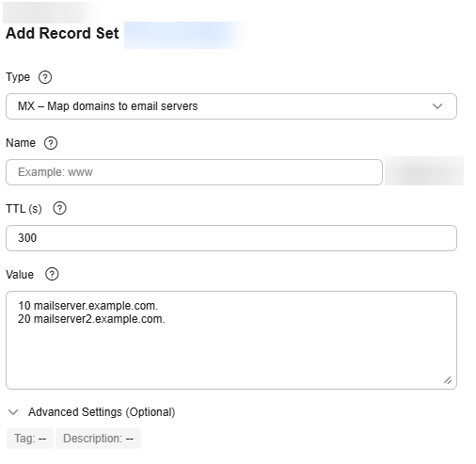This screenshot has width=476, height=464.
Task: Click the Tag: -- chip
Action: [30, 439]
